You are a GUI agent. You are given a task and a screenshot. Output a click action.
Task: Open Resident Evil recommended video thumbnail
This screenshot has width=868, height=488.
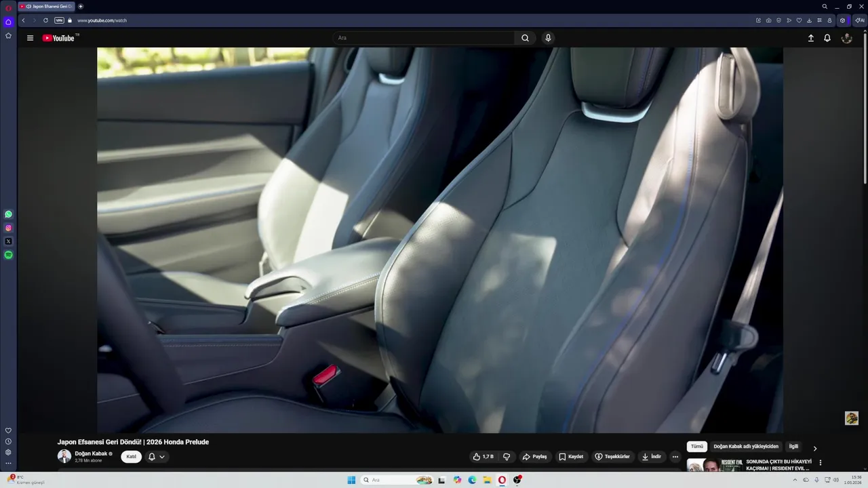(x=715, y=465)
